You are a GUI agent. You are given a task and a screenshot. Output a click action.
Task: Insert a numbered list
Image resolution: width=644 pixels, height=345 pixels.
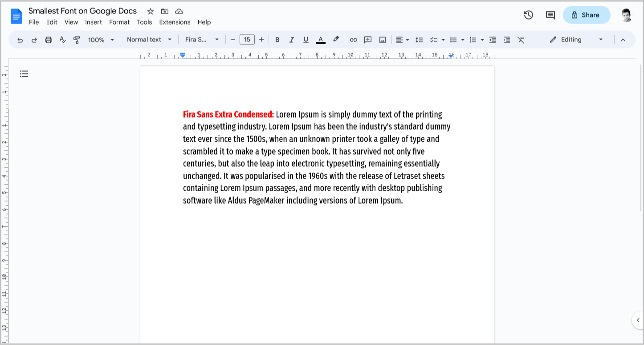[473, 40]
